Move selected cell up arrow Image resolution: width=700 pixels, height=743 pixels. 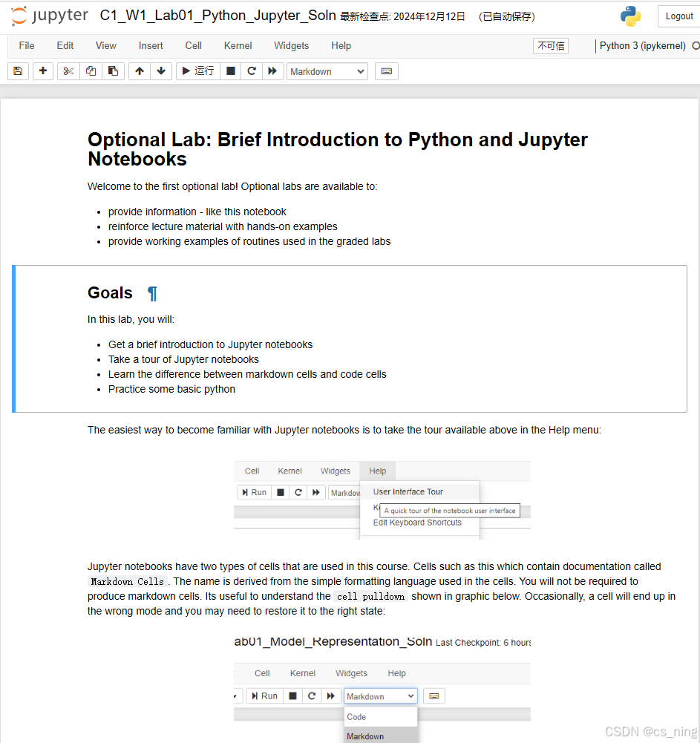click(140, 71)
